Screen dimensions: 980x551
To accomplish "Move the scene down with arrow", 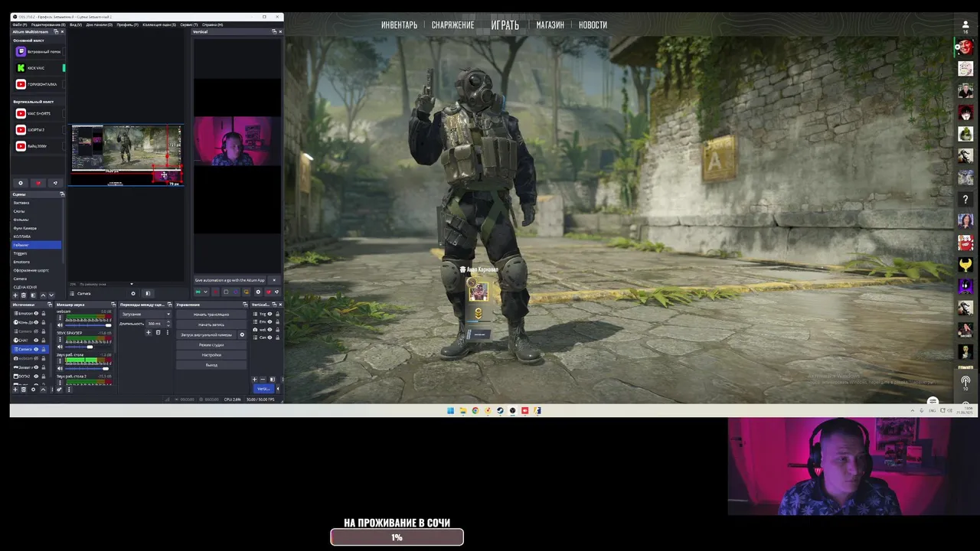I will pos(51,295).
